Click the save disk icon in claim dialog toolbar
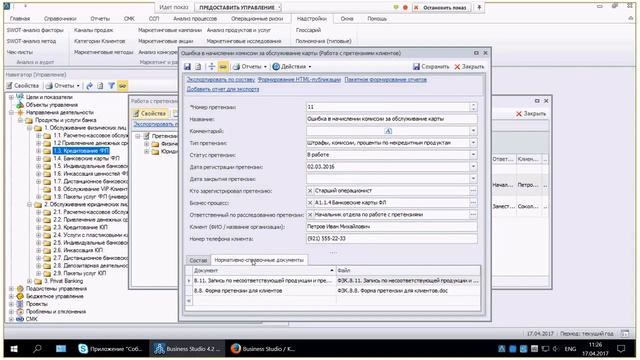The height and width of the screenshot is (360, 640). tap(187, 67)
